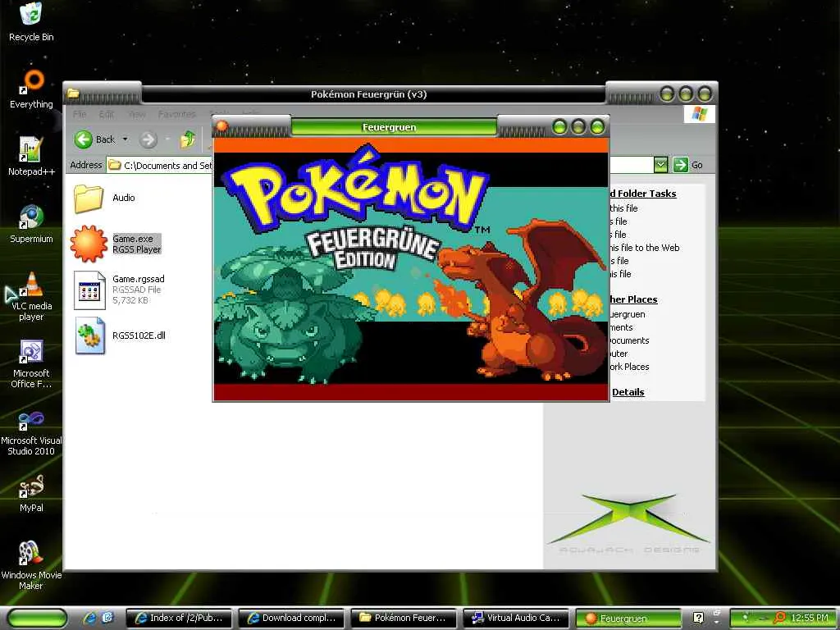Click the second quick launch icon
The image size is (840, 630).
107,618
